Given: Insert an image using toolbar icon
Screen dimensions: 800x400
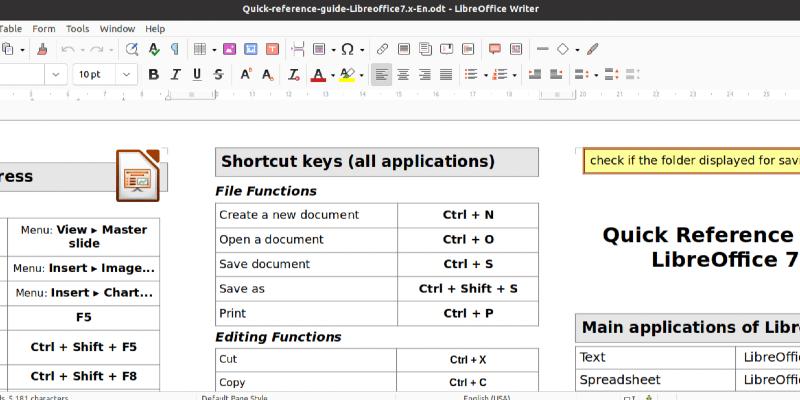Looking at the screenshot, I should [x=229, y=49].
